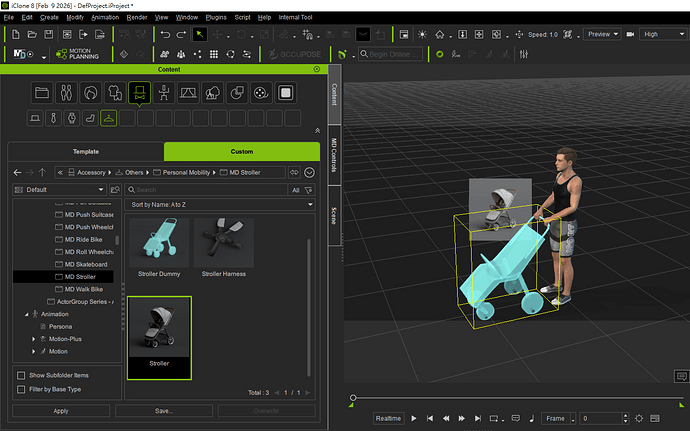The width and height of the screenshot is (690, 431).
Task: Open the Default layout dropdown
Action: (x=59, y=190)
